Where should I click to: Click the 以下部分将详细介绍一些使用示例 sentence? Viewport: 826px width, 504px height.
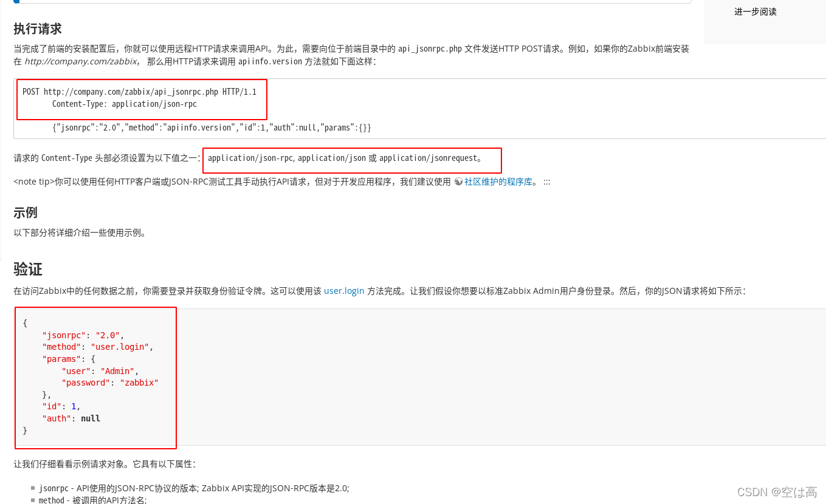(x=80, y=233)
